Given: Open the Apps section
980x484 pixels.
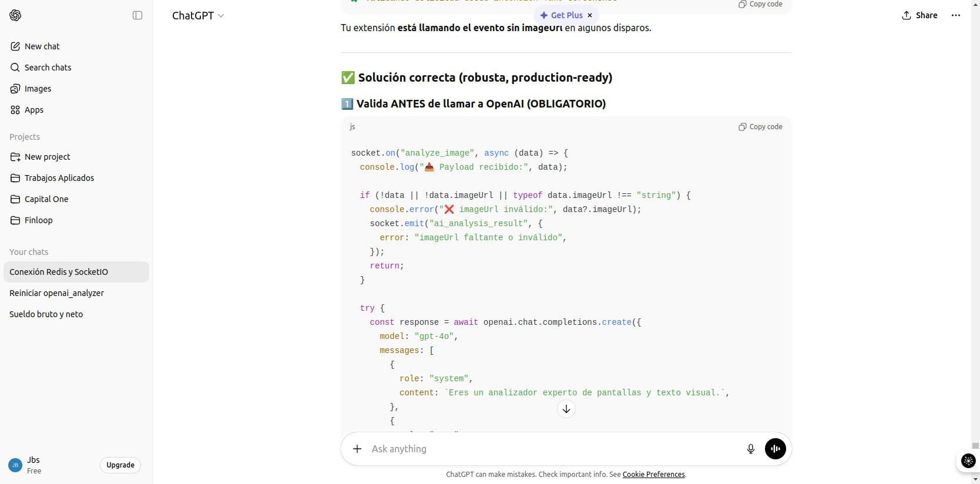Looking at the screenshot, I should tap(33, 110).
